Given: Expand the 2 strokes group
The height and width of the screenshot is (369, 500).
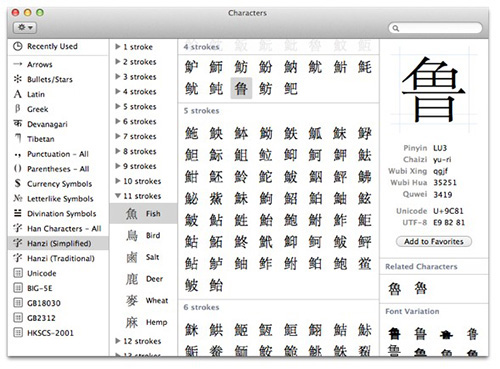Looking at the screenshot, I should 118,62.
